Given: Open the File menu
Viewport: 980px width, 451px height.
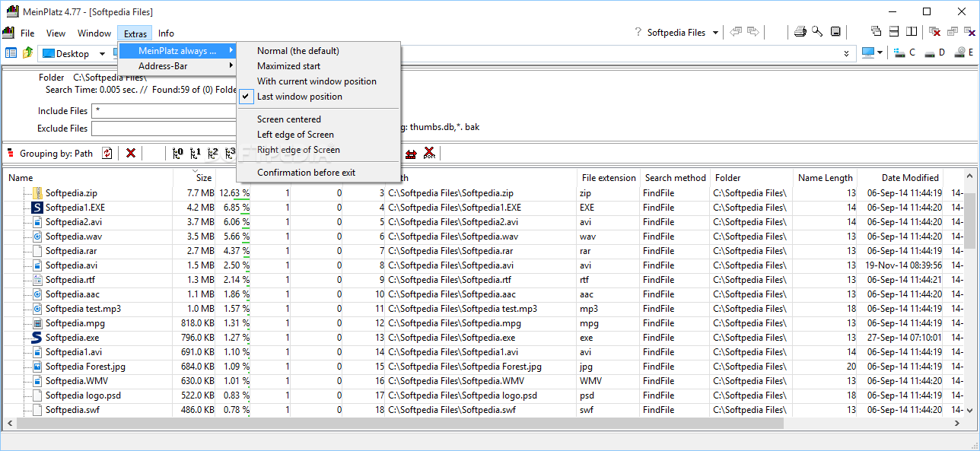Looking at the screenshot, I should coord(27,33).
